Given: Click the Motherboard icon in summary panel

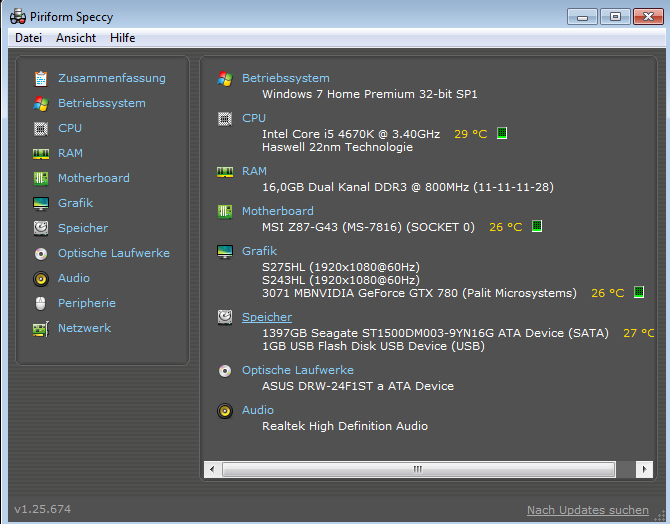Looking at the screenshot, I should (x=225, y=212).
